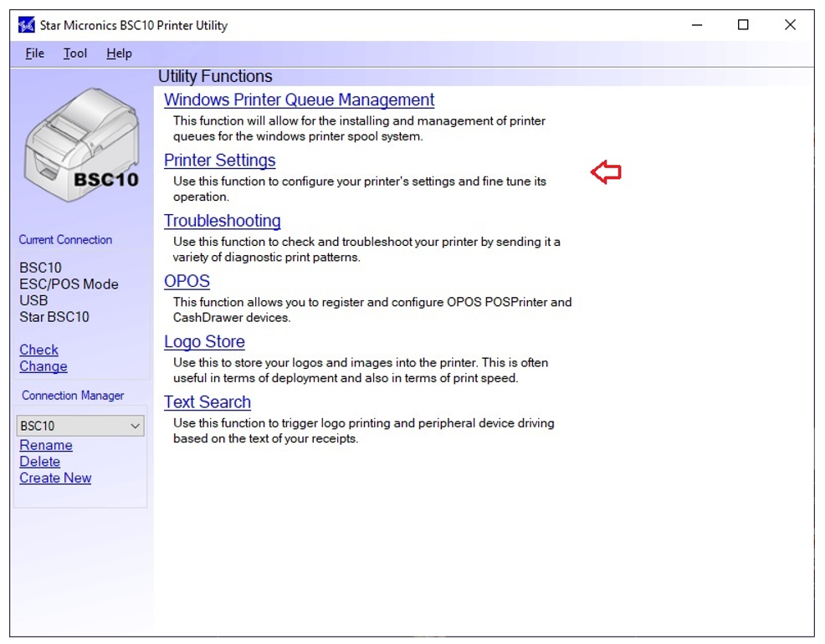
Task: Open the Text Search function
Action: pyautogui.click(x=208, y=402)
